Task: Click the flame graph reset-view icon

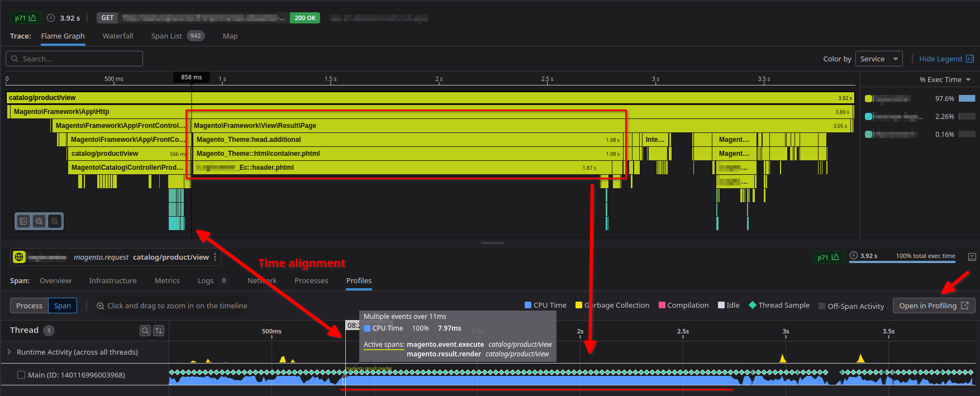Action: [x=23, y=221]
